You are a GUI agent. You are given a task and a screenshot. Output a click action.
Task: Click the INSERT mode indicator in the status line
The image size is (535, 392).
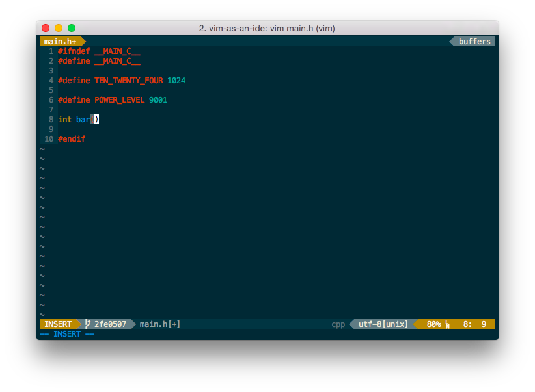[58, 324]
